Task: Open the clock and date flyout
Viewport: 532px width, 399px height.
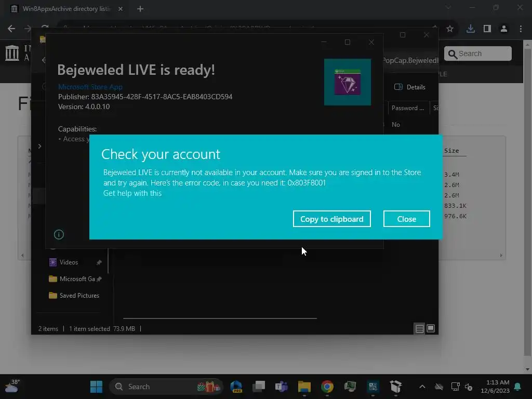Action: pos(495,387)
